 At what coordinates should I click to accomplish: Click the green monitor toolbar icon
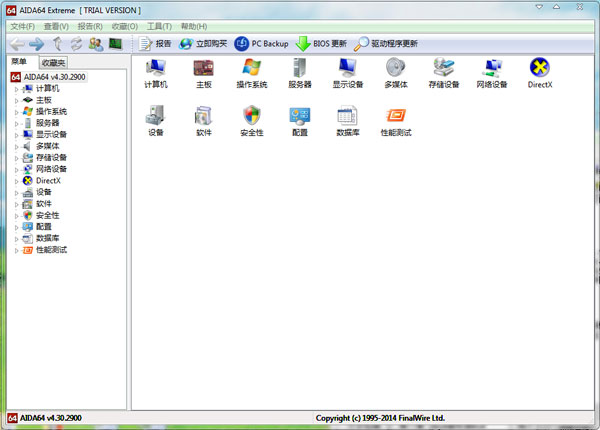click(115, 44)
